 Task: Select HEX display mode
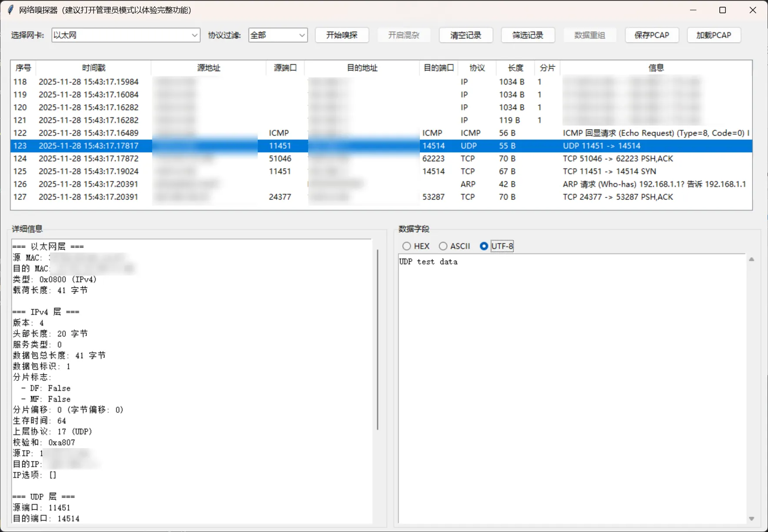(x=407, y=246)
